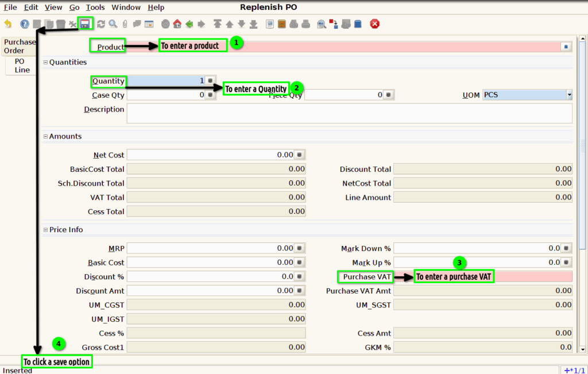
Task: Toggle the grid view icon
Action: [x=149, y=24]
